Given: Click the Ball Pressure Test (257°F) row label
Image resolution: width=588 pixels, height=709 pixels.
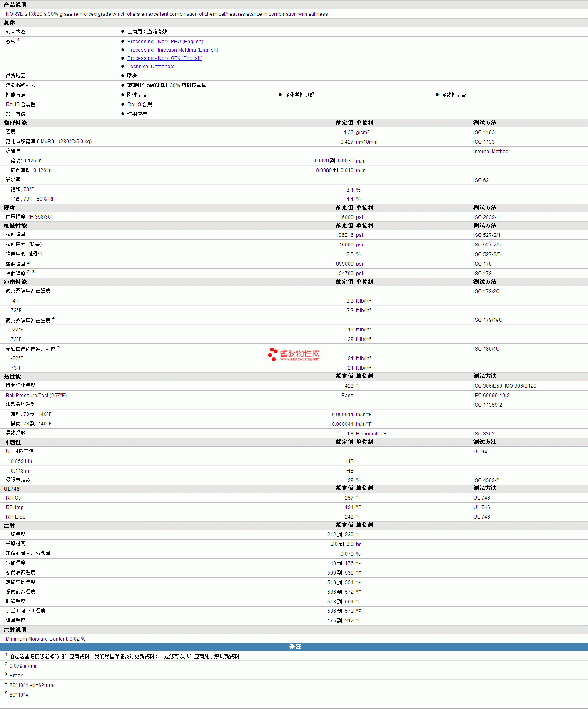Looking at the screenshot, I should click(36, 396).
